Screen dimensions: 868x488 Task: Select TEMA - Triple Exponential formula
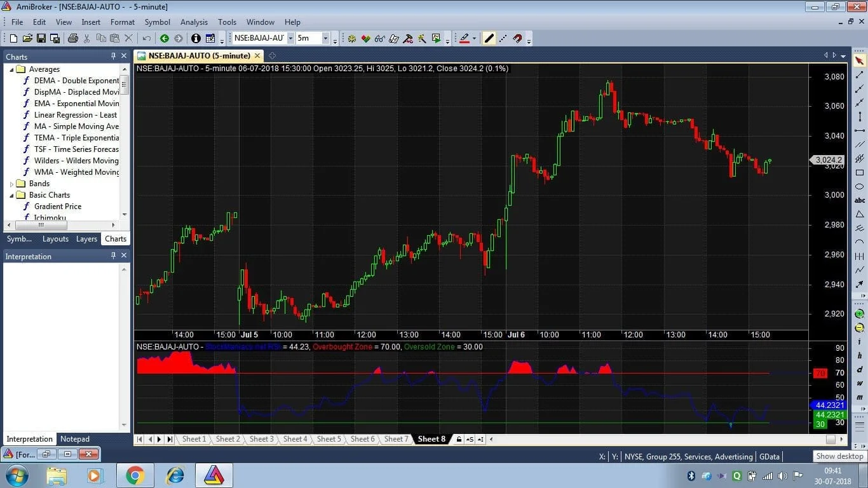[x=76, y=138]
